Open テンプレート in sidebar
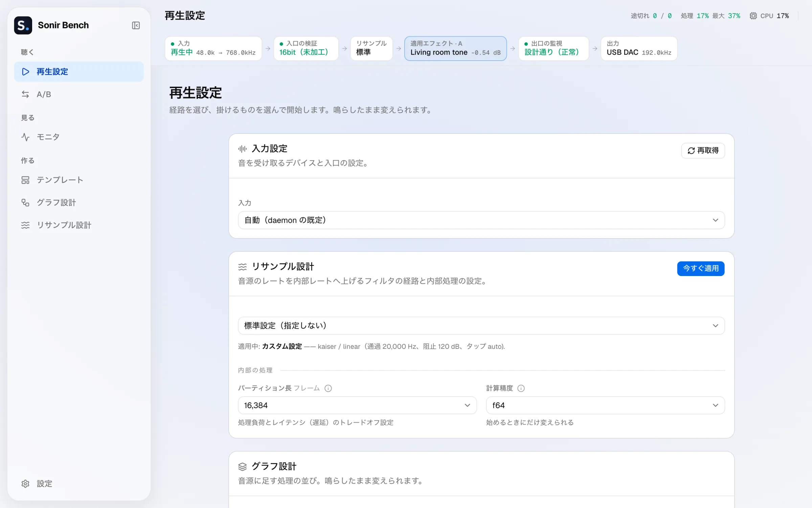This screenshot has height=508, width=812. (79, 180)
